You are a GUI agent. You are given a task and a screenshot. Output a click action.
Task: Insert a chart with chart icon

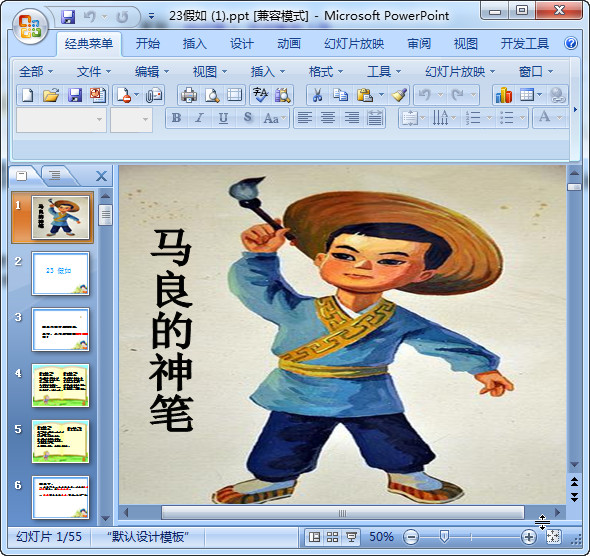coord(504,95)
